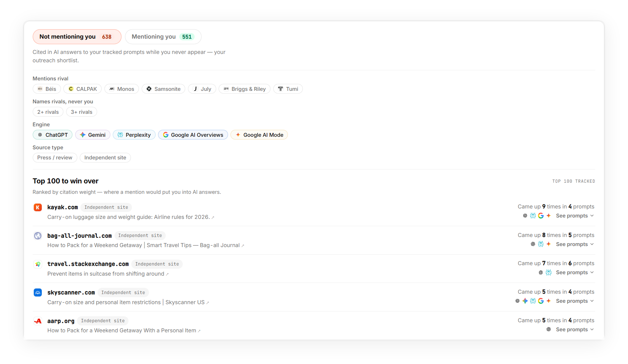Toggle the Briggs & Riley filter chip

coord(244,89)
